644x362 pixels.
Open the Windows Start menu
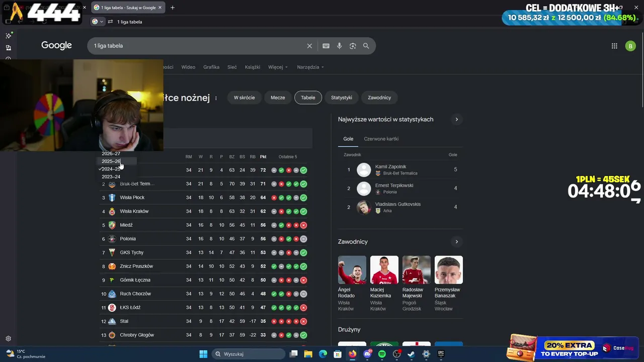tap(203, 354)
